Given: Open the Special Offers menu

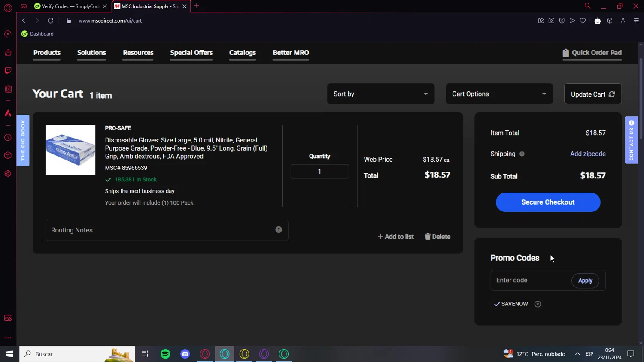Looking at the screenshot, I should pos(191,53).
